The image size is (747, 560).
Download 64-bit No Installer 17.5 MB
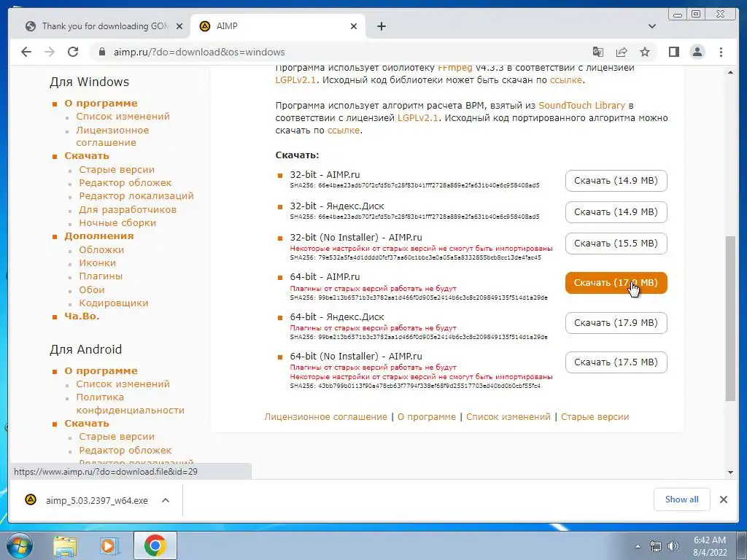coord(616,362)
